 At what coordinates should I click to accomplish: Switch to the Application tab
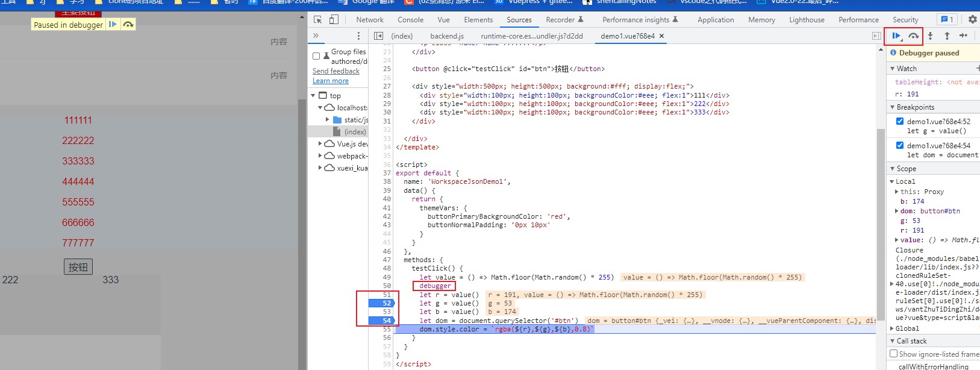(716, 19)
